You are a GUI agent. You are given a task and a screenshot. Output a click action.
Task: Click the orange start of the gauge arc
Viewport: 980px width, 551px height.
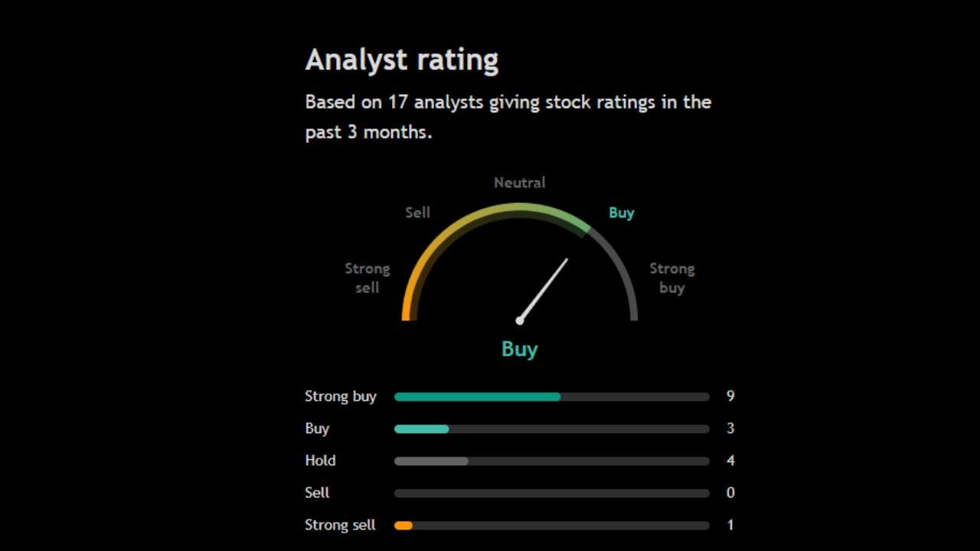pos(409,306)
